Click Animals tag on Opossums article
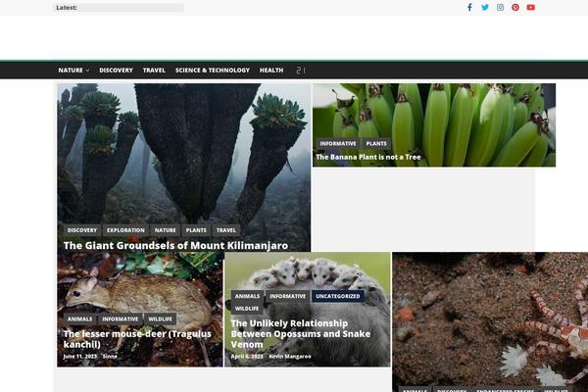 tap(248, 296)
